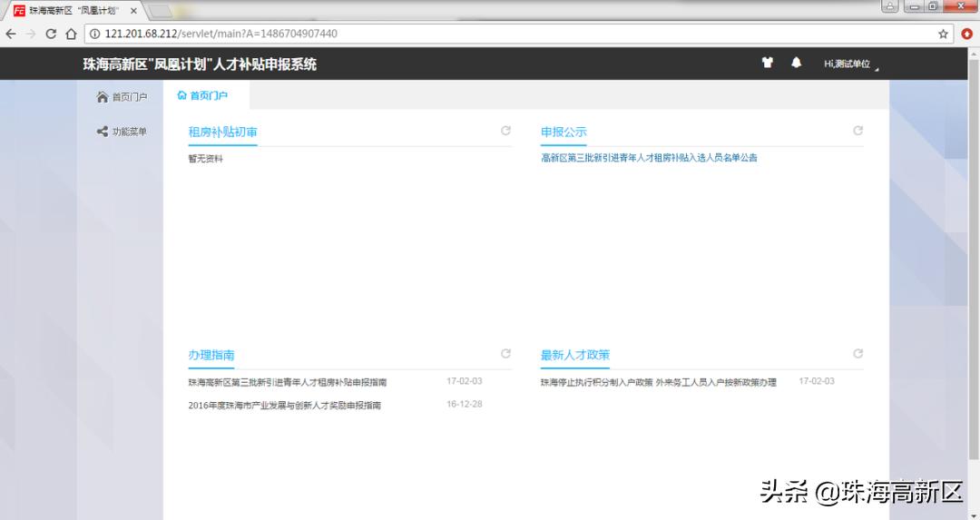
Task: Refresh the 最新人才政策 panel
Action: tap(857, 354)
